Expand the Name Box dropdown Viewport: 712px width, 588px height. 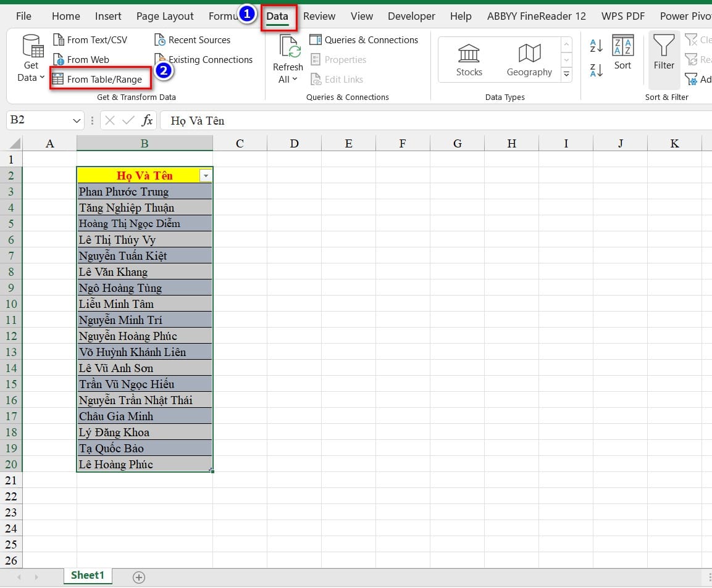(x=77, y=120)
